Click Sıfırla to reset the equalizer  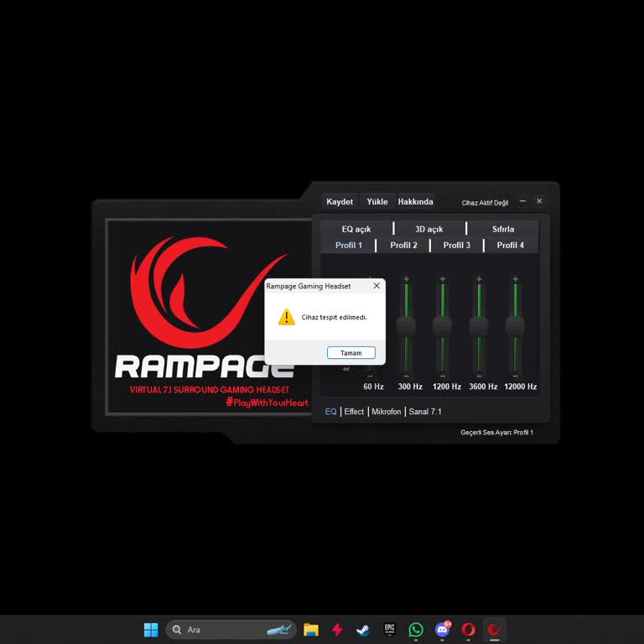[503, 229]
